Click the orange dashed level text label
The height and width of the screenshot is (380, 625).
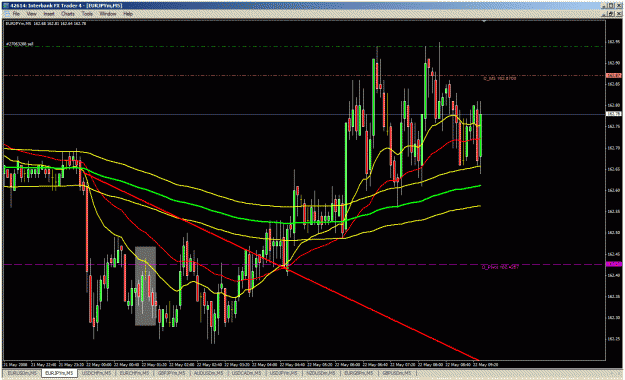tap(500, 79)
